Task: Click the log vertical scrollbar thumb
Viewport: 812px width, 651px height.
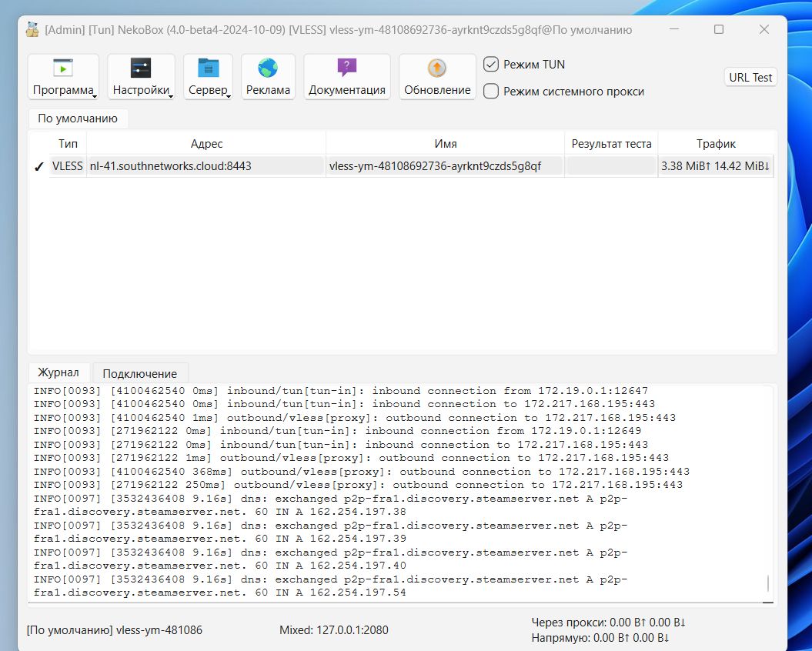Action: pyautogui.click(x=768, y=583)
